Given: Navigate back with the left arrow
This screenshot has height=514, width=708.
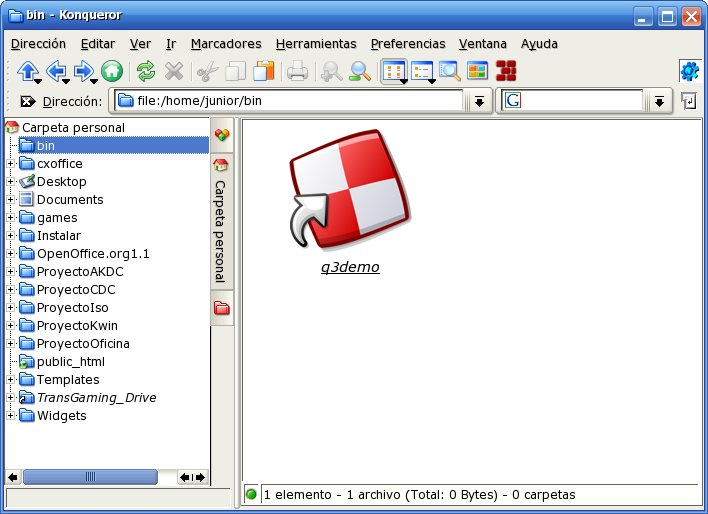Looking at the screenshot, I should (x=56, y=71).
